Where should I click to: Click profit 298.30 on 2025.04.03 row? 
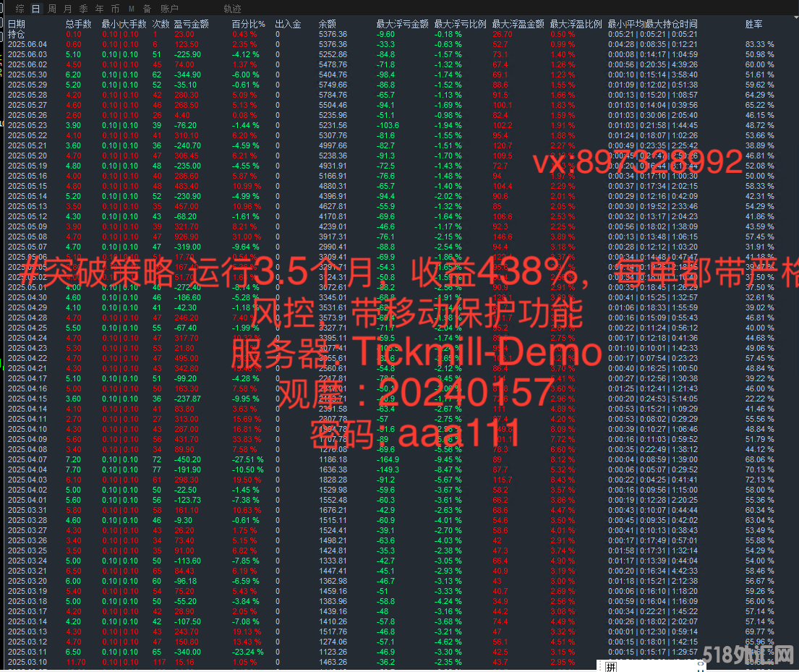coord(186,480)
